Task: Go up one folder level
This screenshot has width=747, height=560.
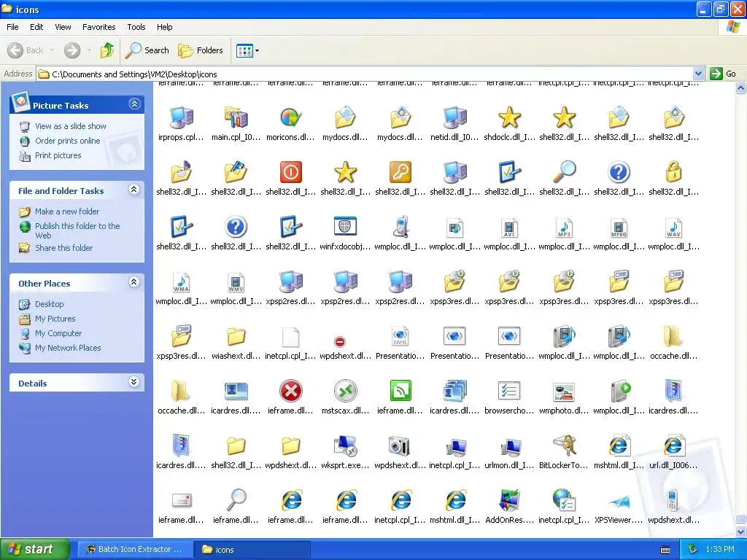Action: coord(107,50)
